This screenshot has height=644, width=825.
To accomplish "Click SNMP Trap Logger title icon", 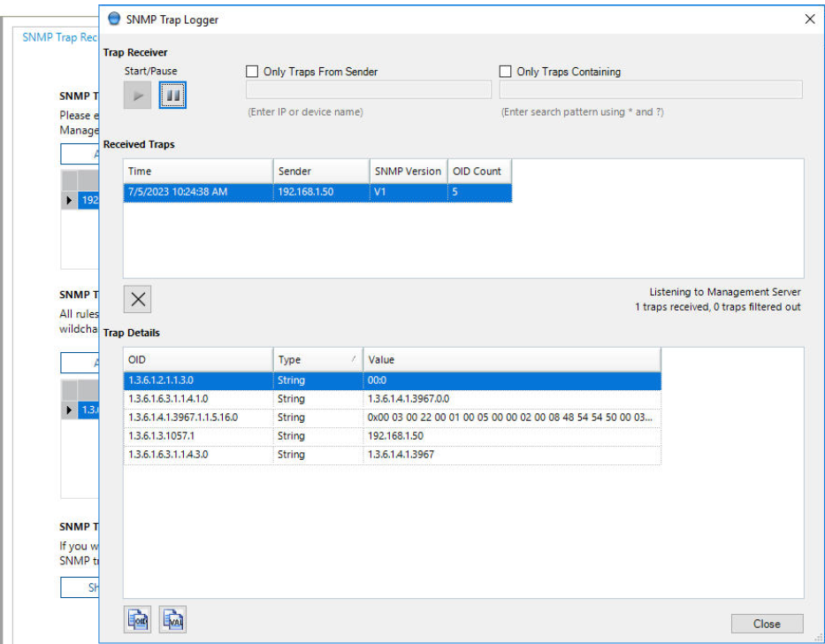I will [x=114, y=19].
